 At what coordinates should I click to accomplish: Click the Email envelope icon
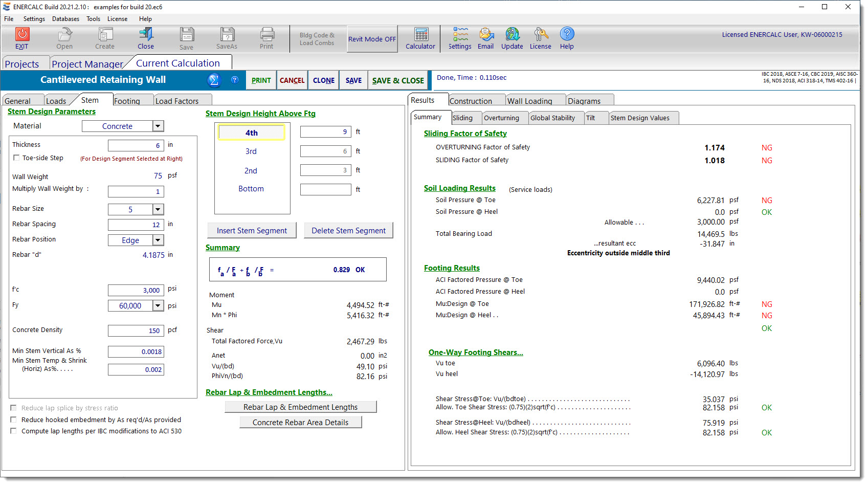coord(485,35)
